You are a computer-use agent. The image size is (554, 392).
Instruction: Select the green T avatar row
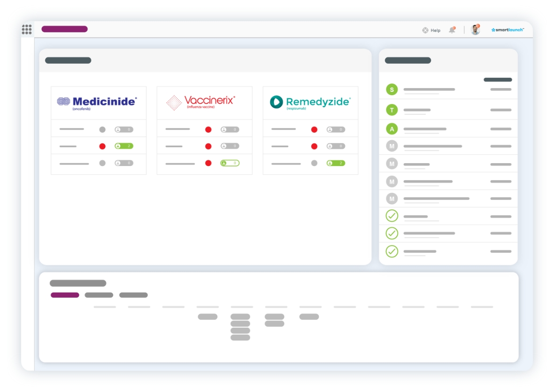(x=448, y=110)
